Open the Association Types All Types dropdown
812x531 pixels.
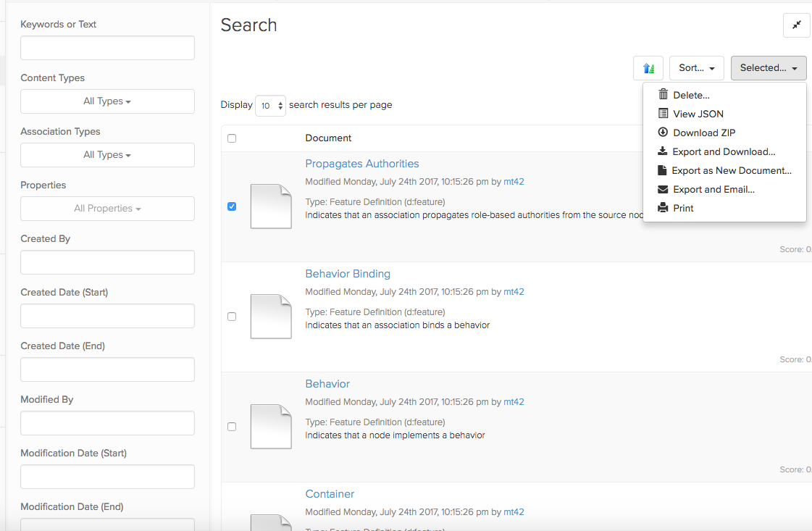(107, 155)
